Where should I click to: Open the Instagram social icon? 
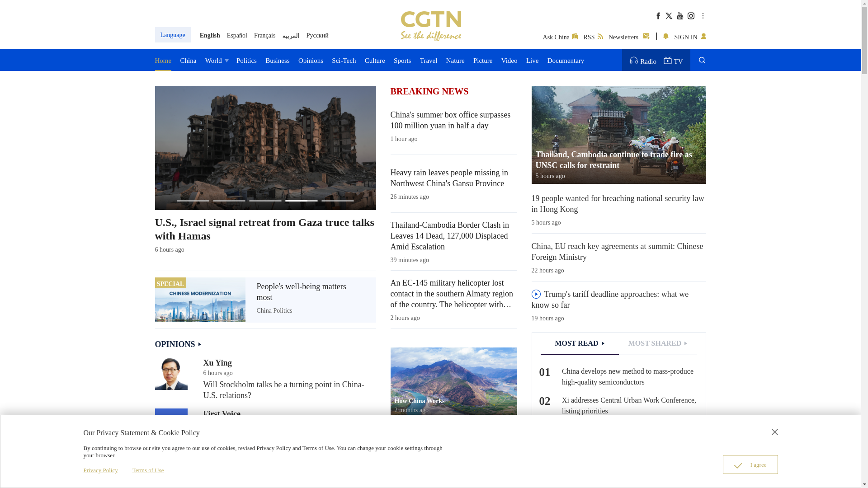(691, 16)
